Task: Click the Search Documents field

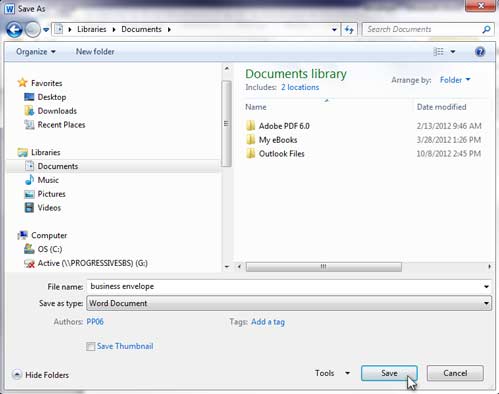Action: pos(422,29)
